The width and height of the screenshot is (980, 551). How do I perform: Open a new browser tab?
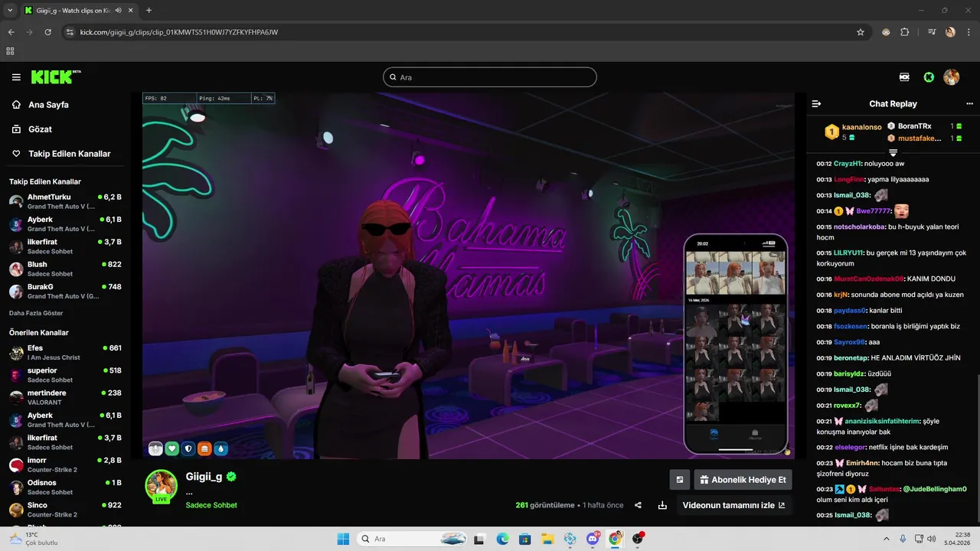(149, 11)
